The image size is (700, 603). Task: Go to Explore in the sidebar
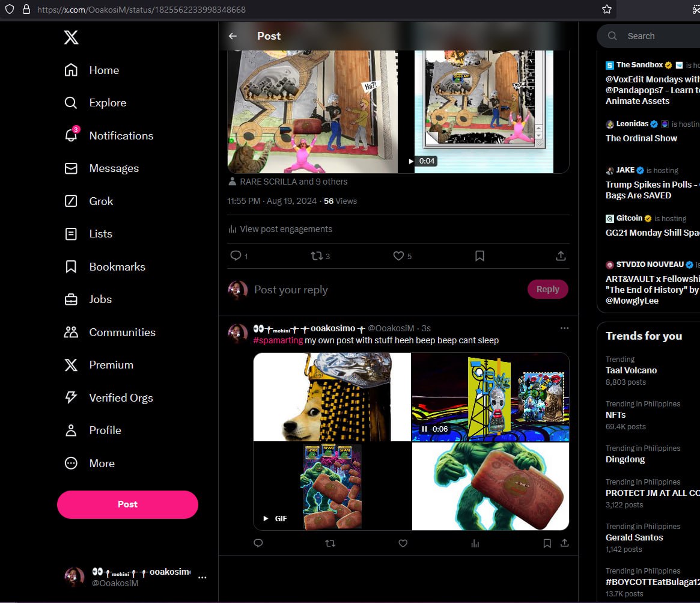[96, 103]
